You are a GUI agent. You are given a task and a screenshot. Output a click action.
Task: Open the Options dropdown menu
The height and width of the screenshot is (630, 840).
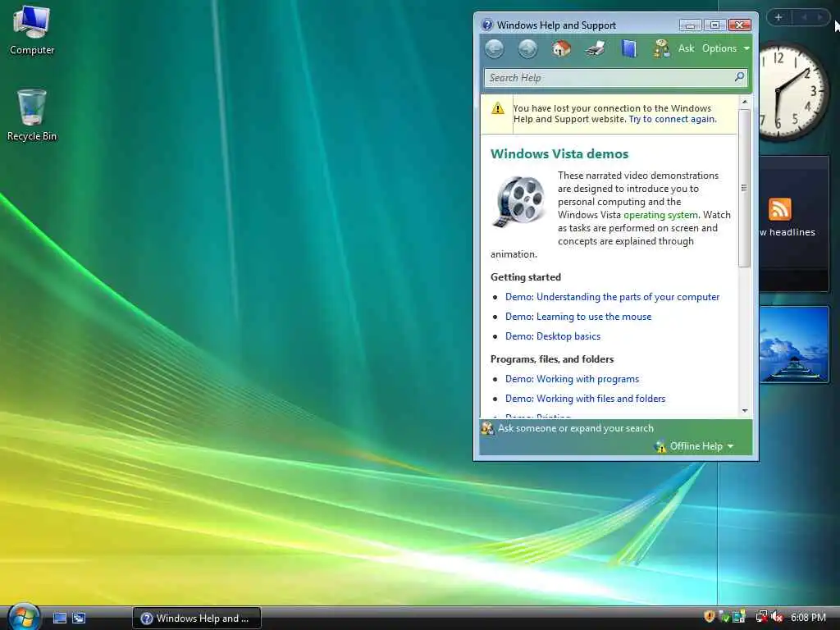pos(726,48)
